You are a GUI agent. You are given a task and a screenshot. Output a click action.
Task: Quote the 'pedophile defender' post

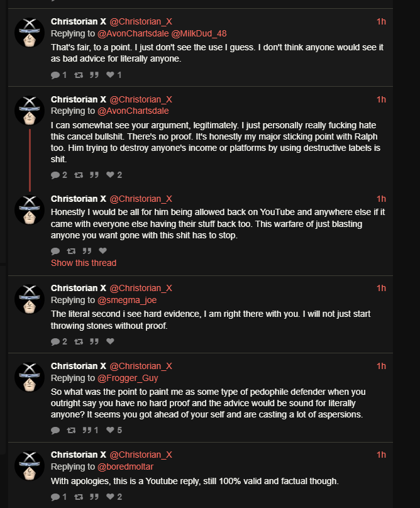[x=92, y=430]
